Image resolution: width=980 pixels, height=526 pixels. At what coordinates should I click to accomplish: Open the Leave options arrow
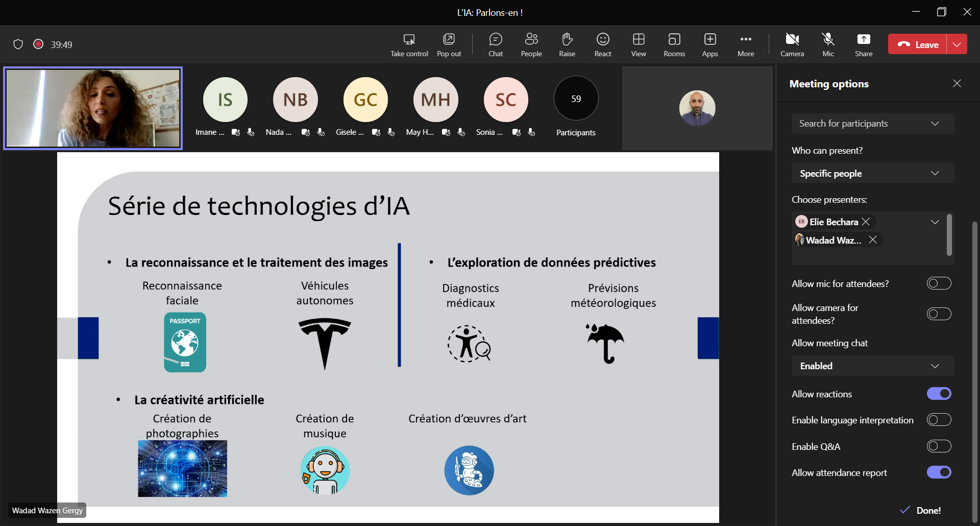957,44
